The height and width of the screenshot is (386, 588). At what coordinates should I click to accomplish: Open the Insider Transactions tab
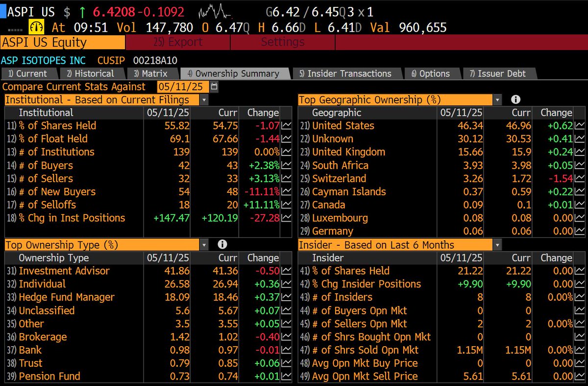[347, 74]
